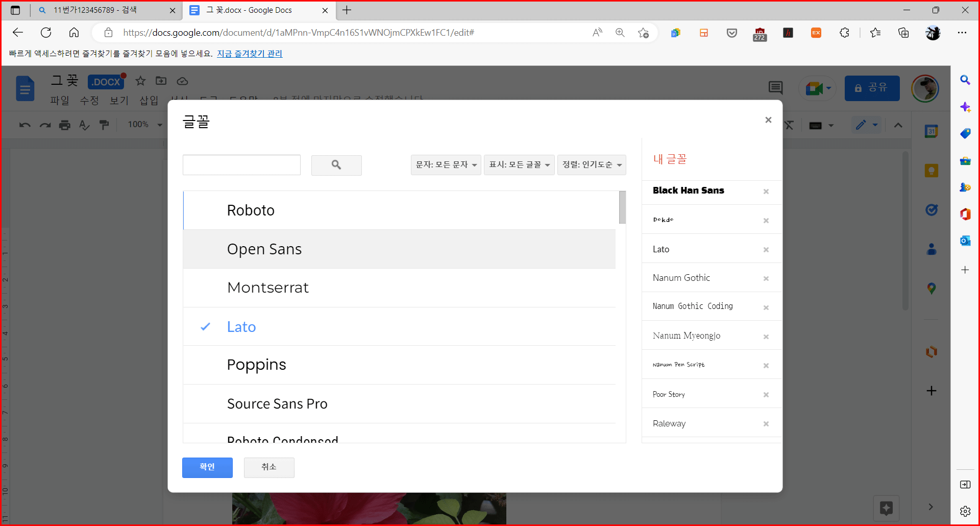Image resolution: width=980 pixels, height=526 pixels.
Task: Click the 확인 confirm button
Action: [207, 467]
